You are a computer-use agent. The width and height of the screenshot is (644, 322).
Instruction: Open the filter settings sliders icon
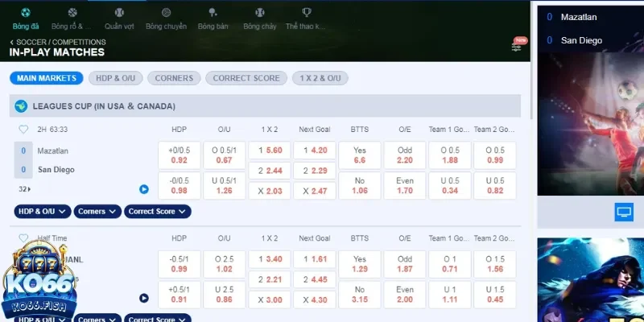(x=517, y=47)
